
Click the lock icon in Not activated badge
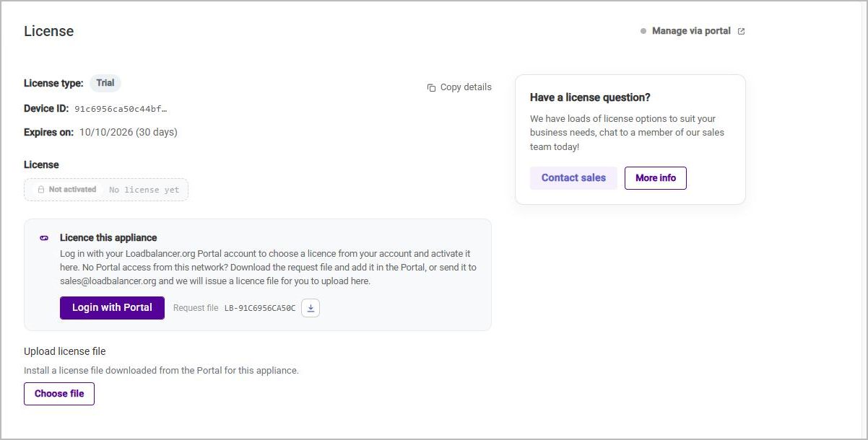(41, 190)
